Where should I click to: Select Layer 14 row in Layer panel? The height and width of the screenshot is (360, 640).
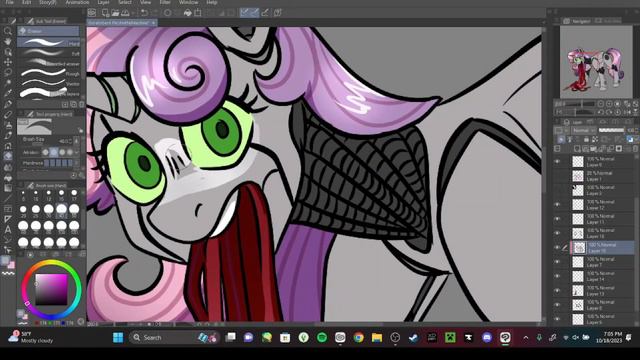pyautogui.click(x=602, y=276)
